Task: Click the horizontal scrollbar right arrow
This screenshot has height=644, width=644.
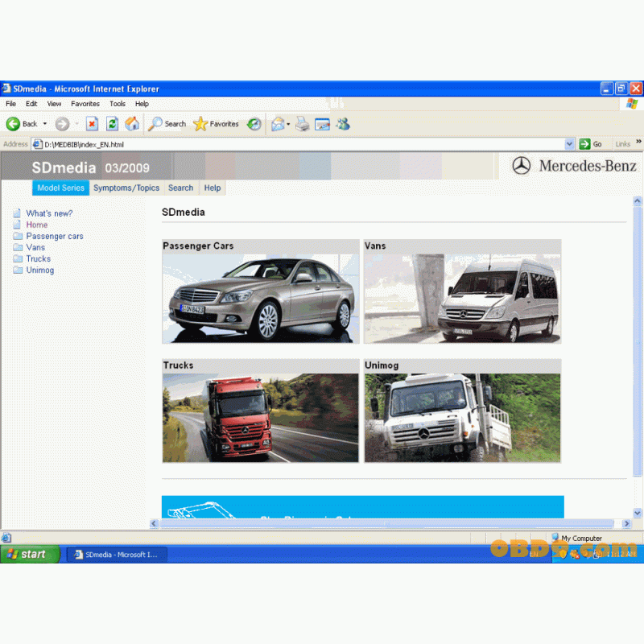Action: [x=627, y=523]
